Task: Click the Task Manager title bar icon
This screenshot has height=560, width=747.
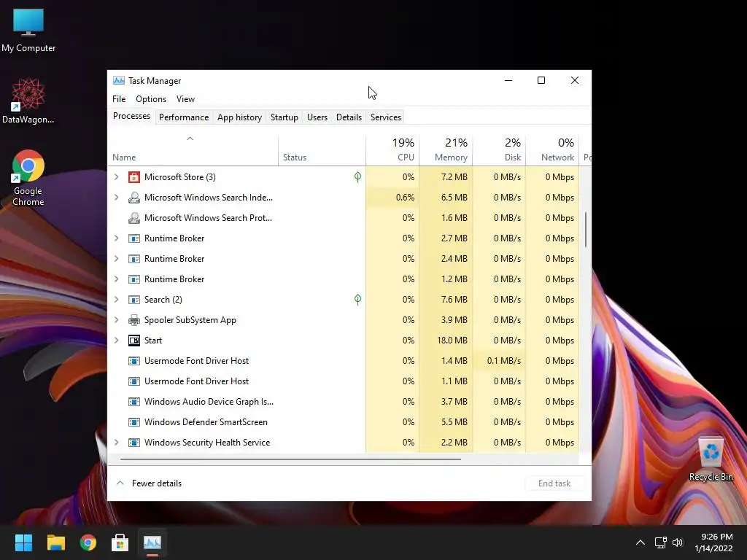Action: tap(119, 80)
